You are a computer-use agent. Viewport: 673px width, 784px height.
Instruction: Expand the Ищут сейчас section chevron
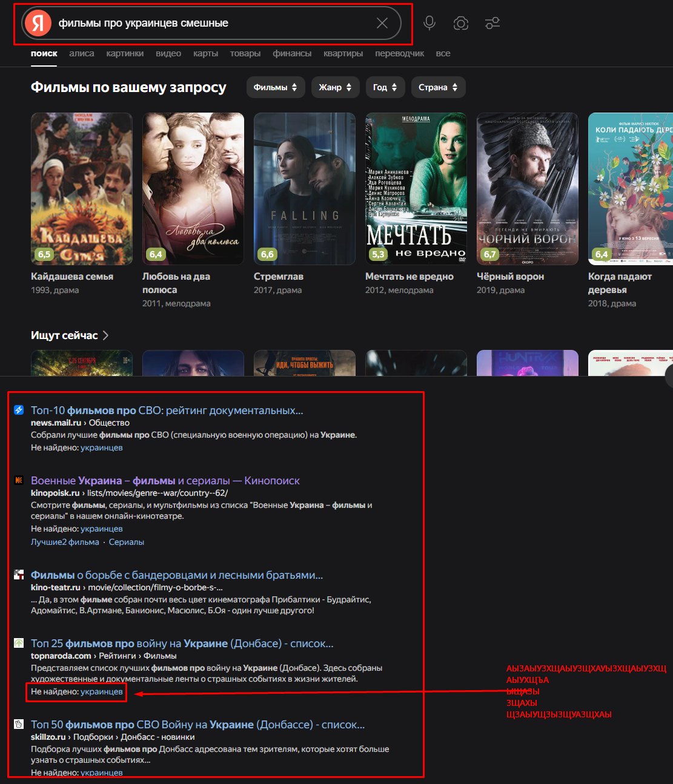105,335
